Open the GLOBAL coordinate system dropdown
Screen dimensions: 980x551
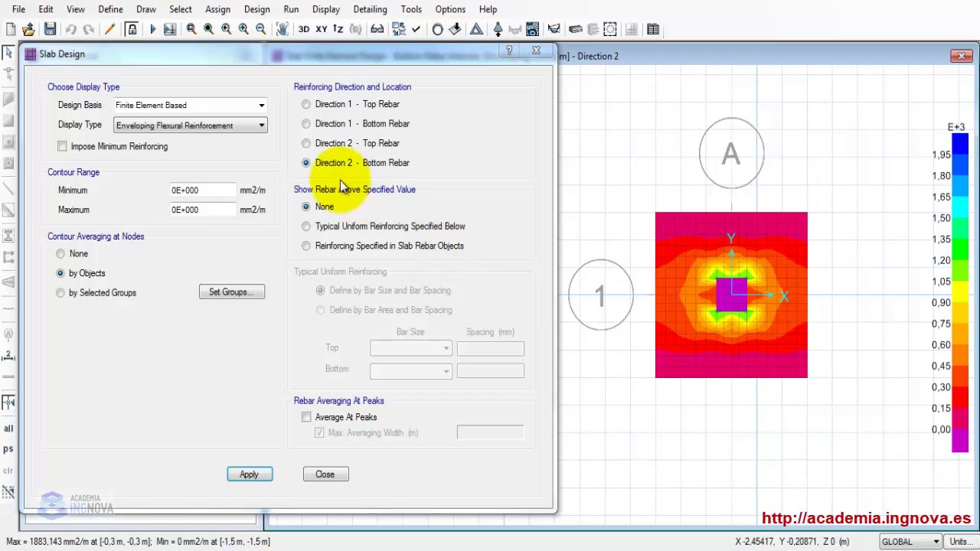point(910,542)
